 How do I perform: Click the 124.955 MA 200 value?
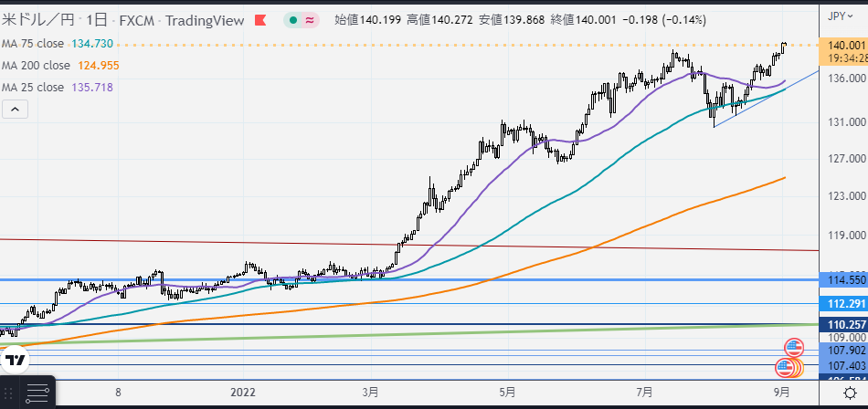coord(99,66)
